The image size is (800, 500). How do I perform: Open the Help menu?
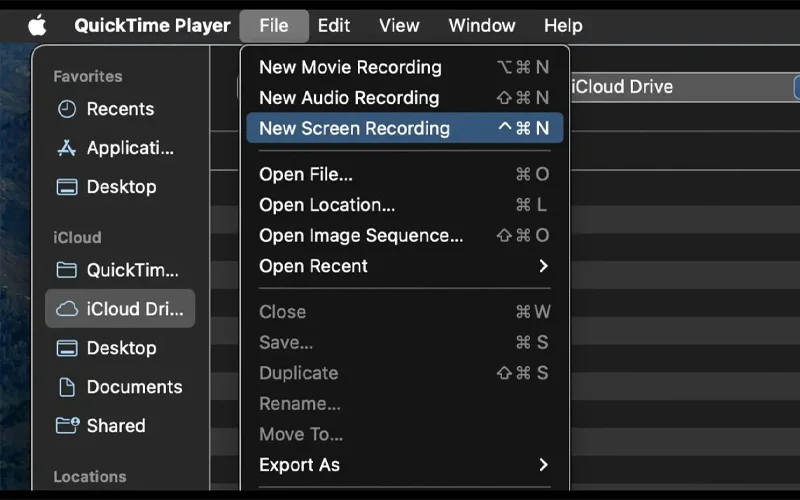point(563,26)
